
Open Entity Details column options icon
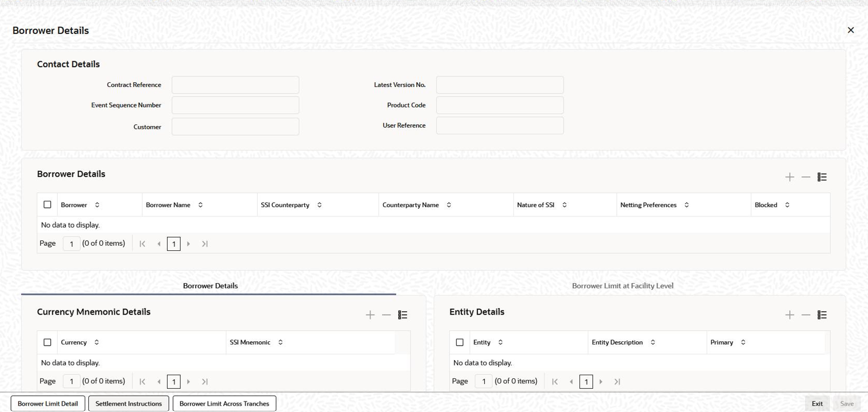click(822, 315)
